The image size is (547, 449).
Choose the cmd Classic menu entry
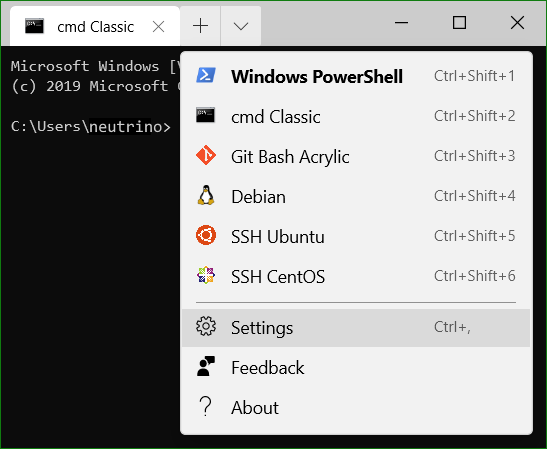click(356, 116)
